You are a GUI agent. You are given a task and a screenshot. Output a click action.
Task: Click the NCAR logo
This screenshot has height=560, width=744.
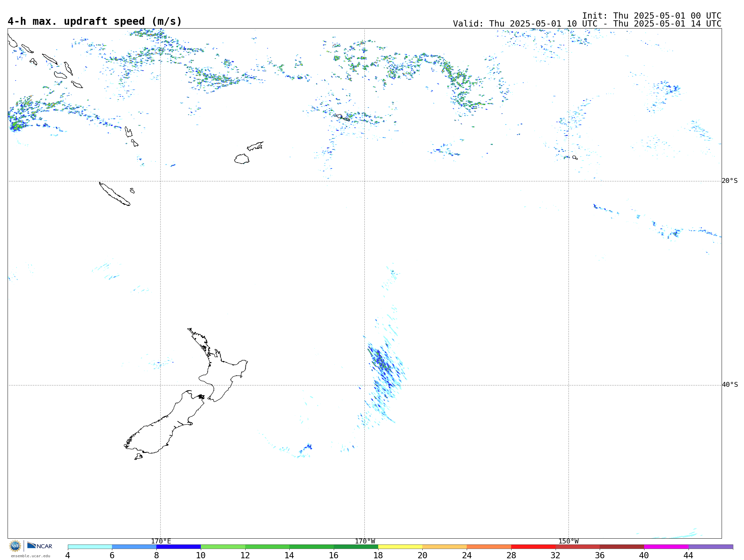pos(40,546)
